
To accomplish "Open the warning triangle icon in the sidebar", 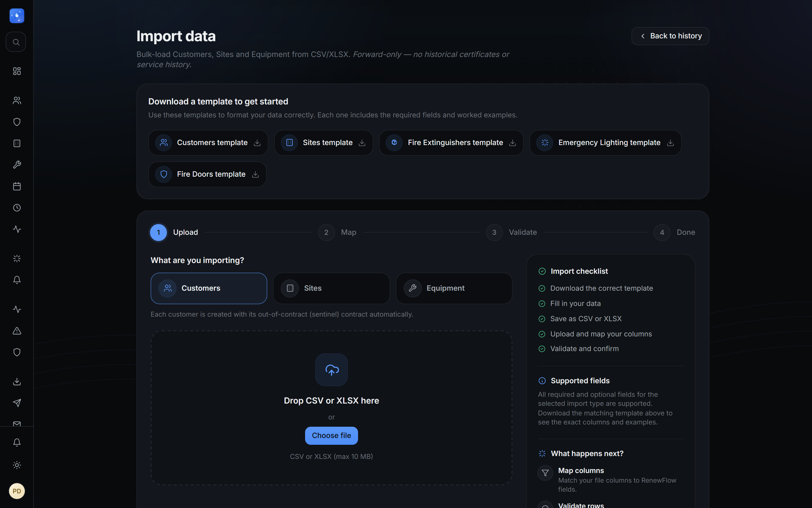I will (17, 331).
